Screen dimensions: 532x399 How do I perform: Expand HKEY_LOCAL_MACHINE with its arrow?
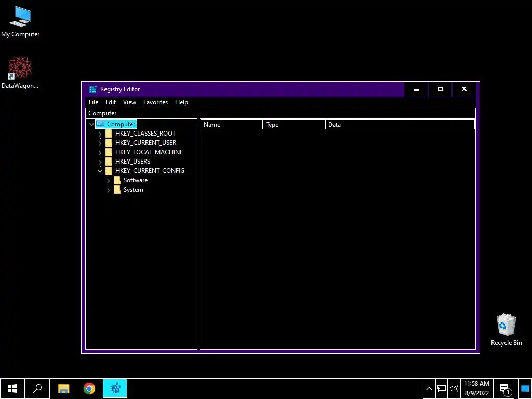pyautogui.click(x=100, y=153)
